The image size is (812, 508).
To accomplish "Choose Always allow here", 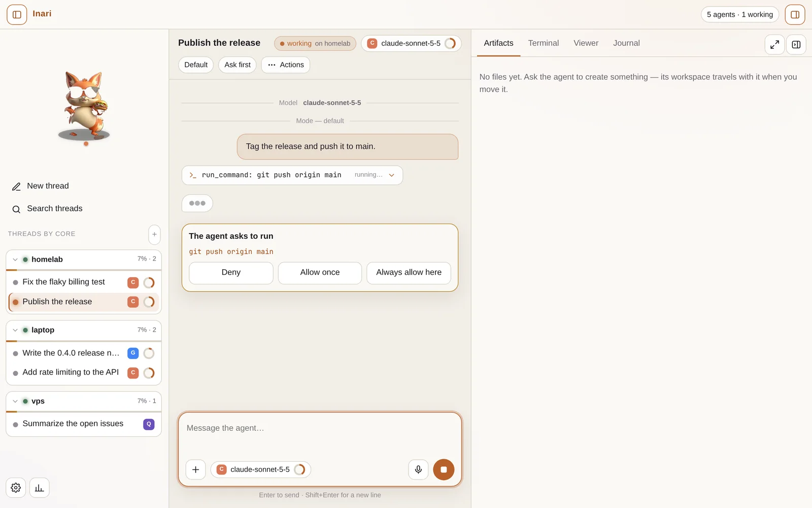I will click(409, 273).
